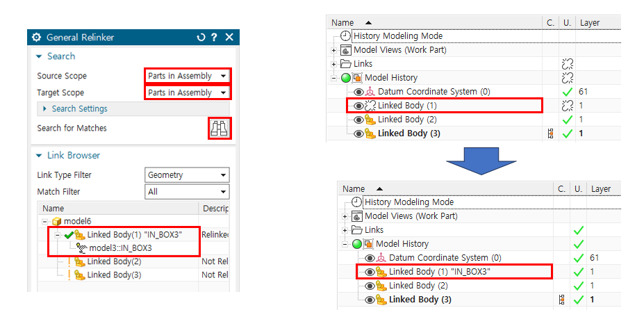Collapse the Link Browser section header
The height and width of the screenshot is (317, 644).
[x=73, y=156]
